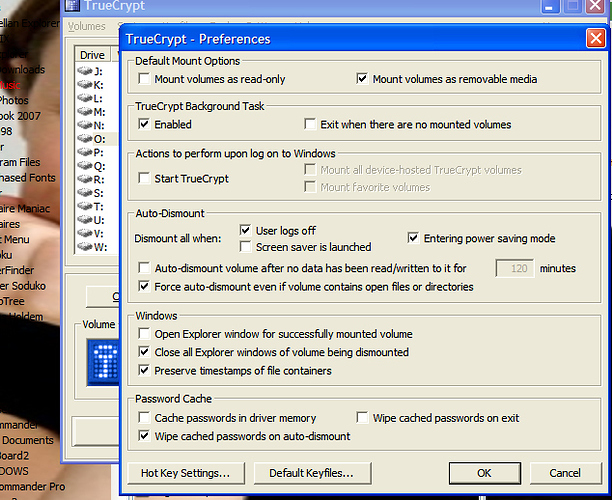
Task: Open the Volumes menu
Action: pyautogui.click(x=86, y=26)
